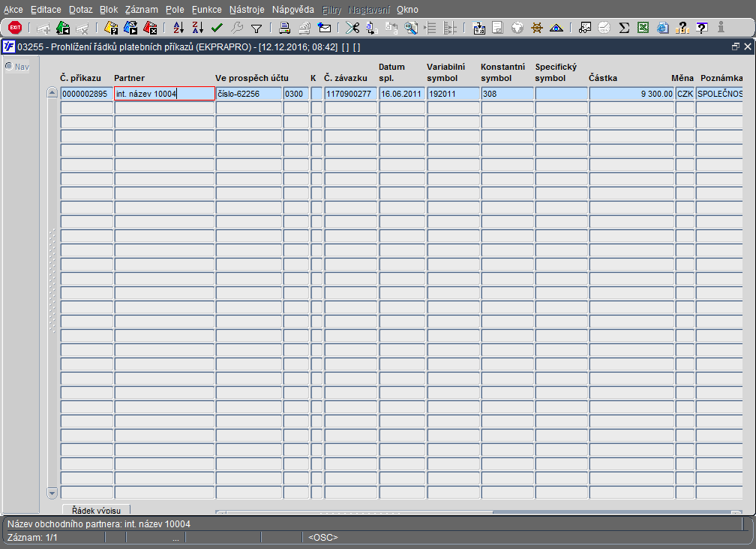
Task: Open the Akce menu
Action: (x=13, y=10)
